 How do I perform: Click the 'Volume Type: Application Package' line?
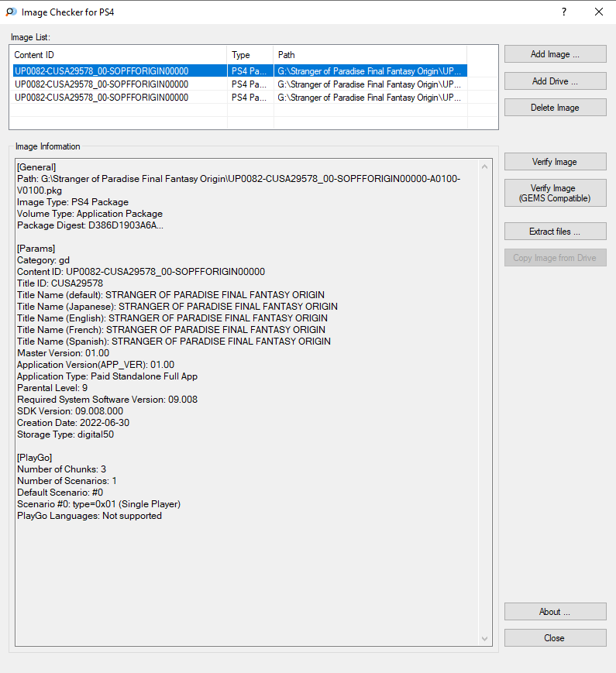[90, 213]
